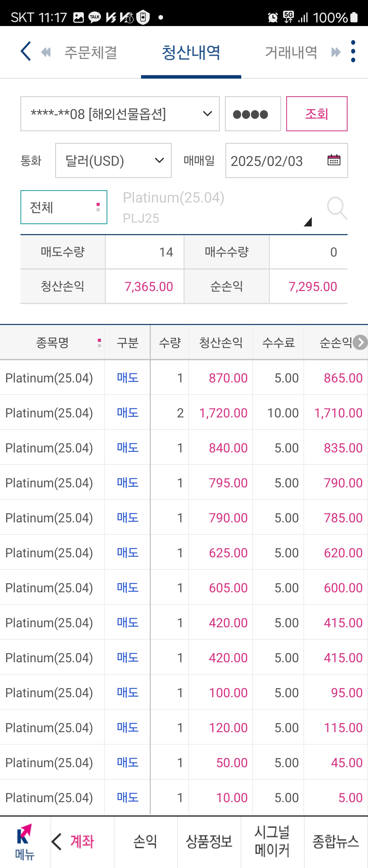
Task: Select the 청산내역 tab
Action: pos(191,52)
